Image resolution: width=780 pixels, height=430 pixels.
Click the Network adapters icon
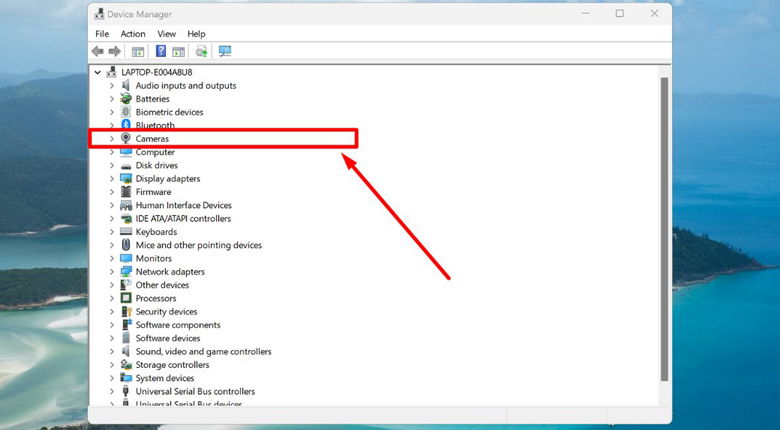[126, 272]
